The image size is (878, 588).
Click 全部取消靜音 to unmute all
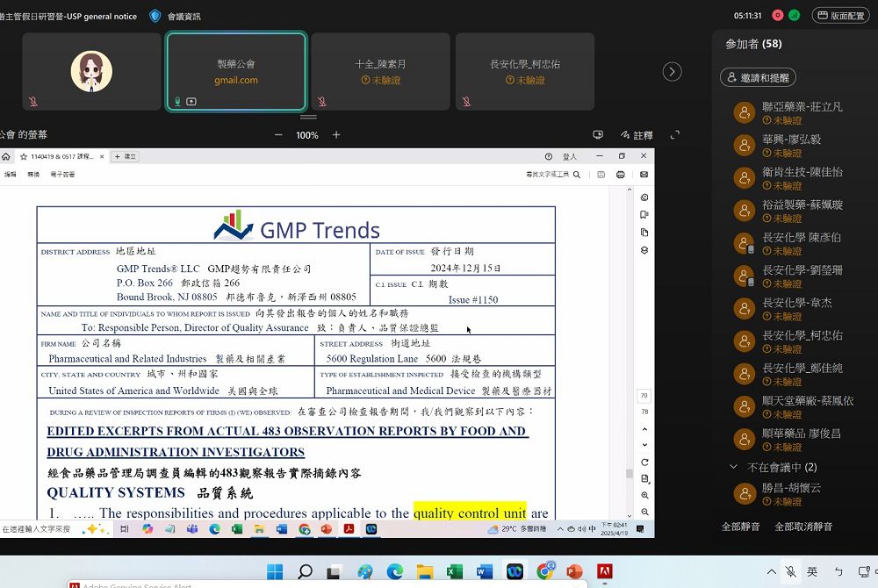coord(803,527)
